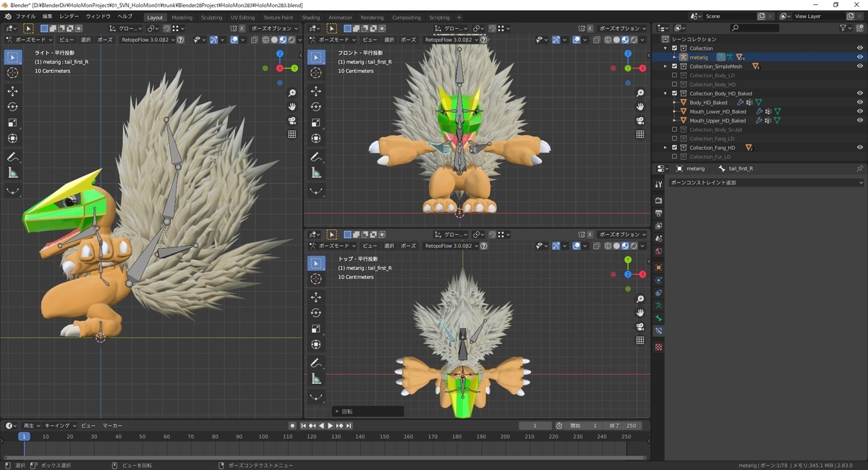The width and height of the screenshot is (868, 470).
Task: Open the View menu in the timeline
Action: point(88,426)
